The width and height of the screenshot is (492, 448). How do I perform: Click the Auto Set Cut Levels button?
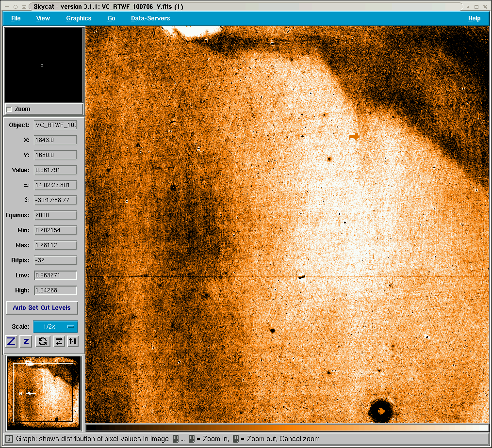point(42,308)
